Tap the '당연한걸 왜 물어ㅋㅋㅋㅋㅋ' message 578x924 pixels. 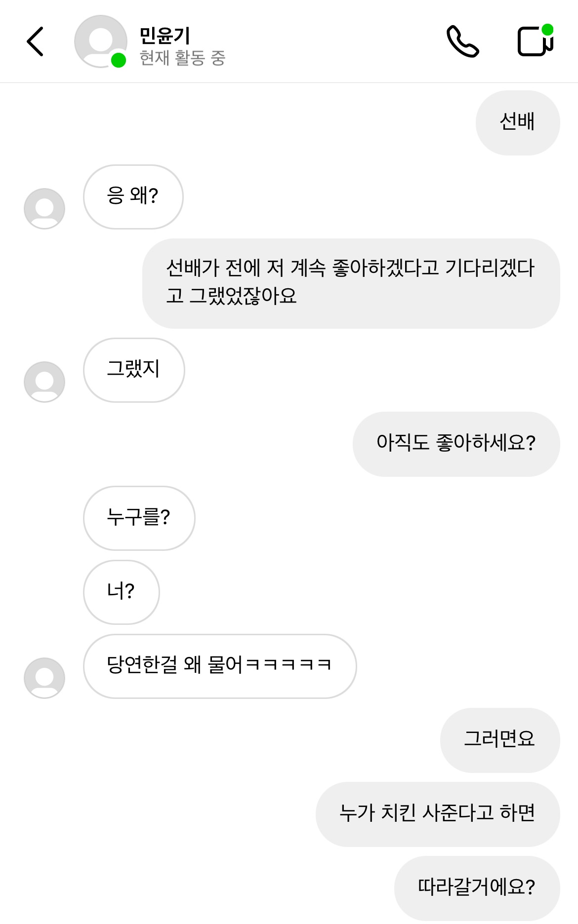(219, 666)
